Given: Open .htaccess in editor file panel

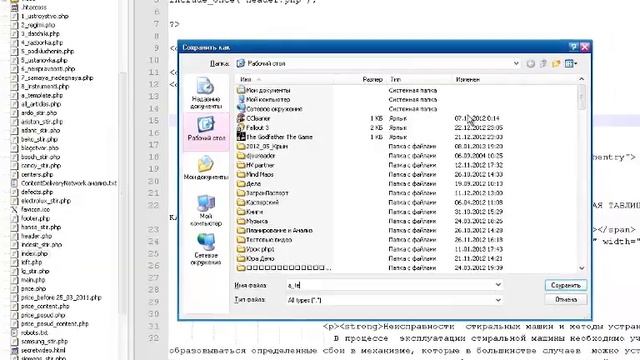Looking at the screenshot, I should click(33, 7).
